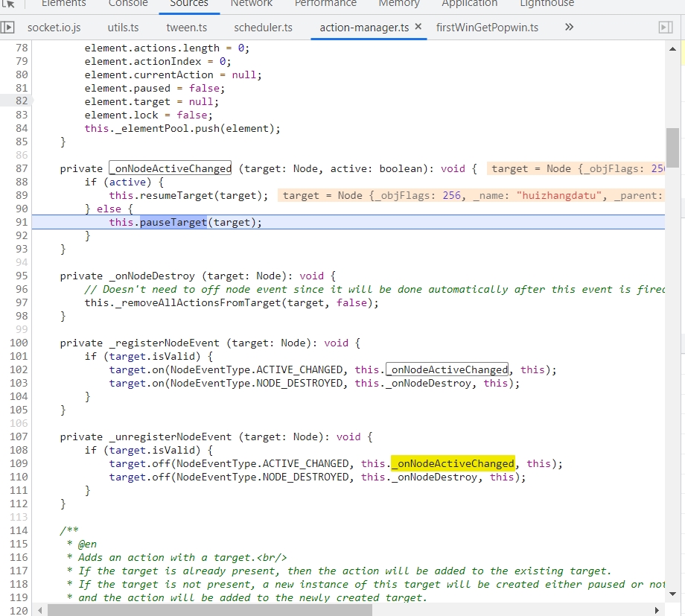Click ACTIVE_CHANGED on line 109

[x=305, y=463]
